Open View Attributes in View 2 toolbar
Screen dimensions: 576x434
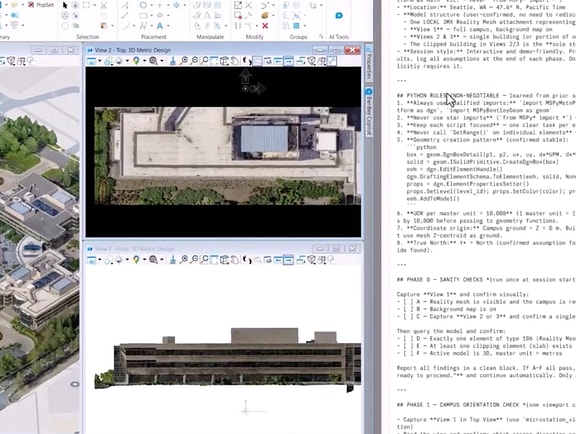click(x=91, y=61)
